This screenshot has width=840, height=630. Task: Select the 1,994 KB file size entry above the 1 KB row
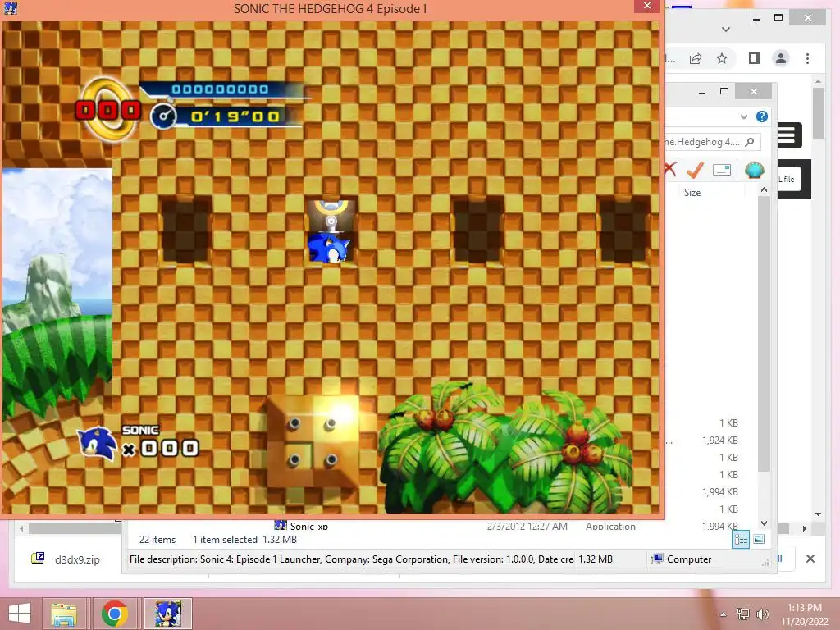[x=720, y=492]
